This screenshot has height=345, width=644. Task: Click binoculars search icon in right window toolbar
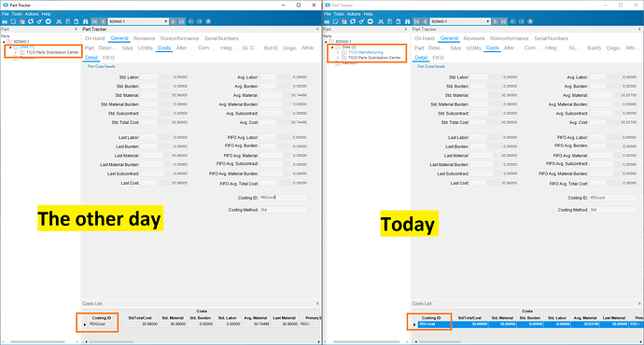point(408,21)
